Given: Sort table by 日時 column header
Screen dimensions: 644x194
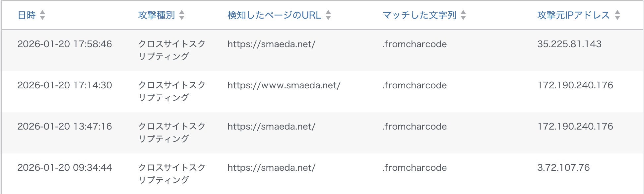Looking at the screenshot, I should [27, 15].
